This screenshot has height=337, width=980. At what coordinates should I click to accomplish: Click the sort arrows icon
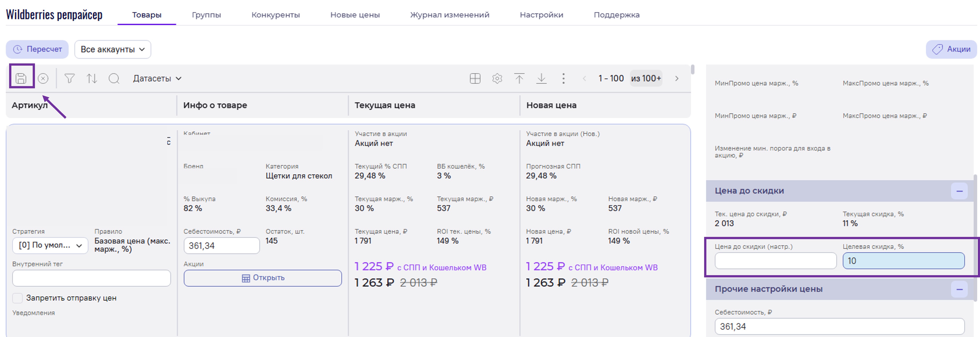[92, 78]
